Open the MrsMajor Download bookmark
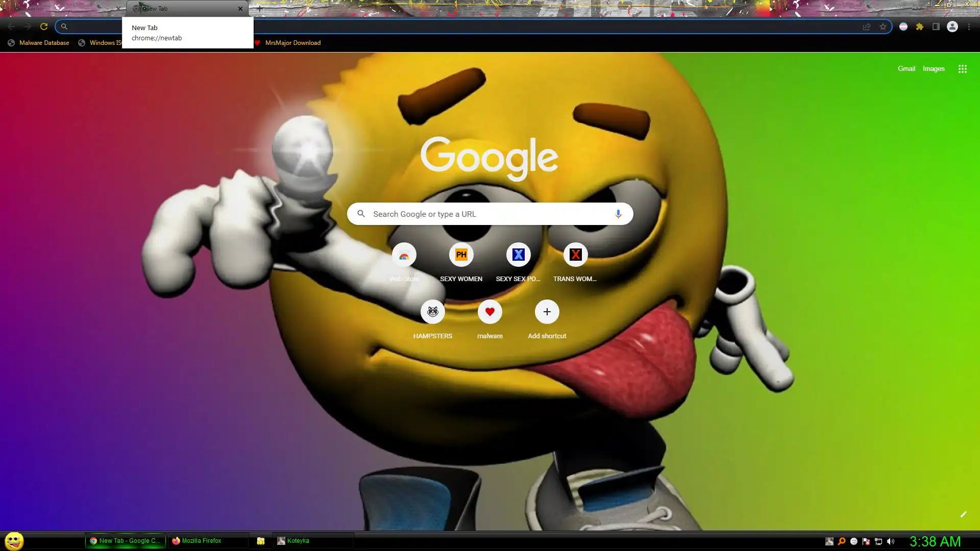The height and width of the screenshot is (551, 980). click(x=292, y=43)
